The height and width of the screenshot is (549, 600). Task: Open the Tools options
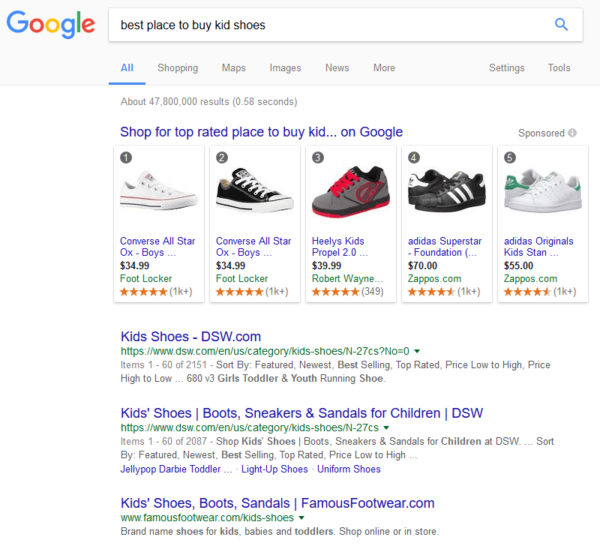tap(559, 68)
